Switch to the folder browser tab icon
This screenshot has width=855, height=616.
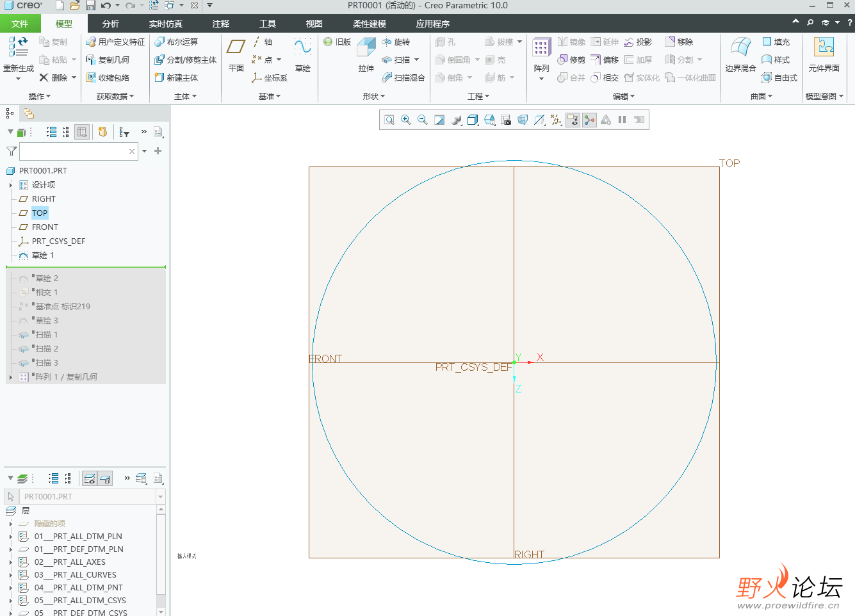[x=29, y=113]
